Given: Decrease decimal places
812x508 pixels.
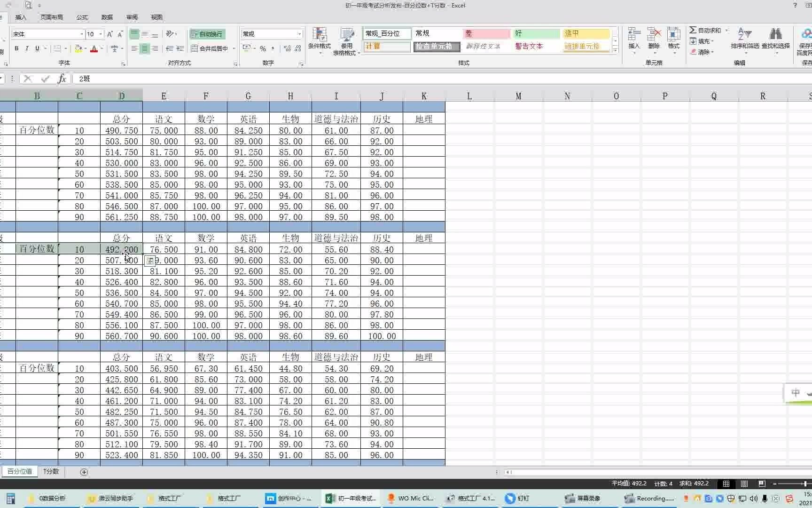Looking at the screenshot, I should (x=298, y=48).
